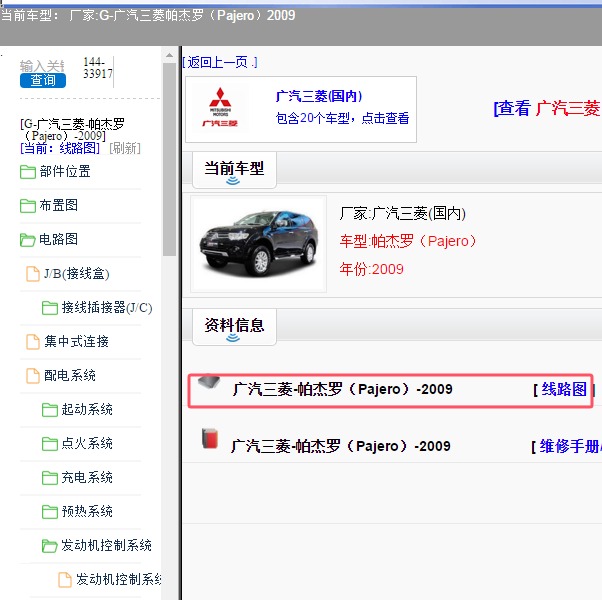Open 接线插接器(J/C) tree entry
Screen dimensions: 602x600
tap(107, 307)
